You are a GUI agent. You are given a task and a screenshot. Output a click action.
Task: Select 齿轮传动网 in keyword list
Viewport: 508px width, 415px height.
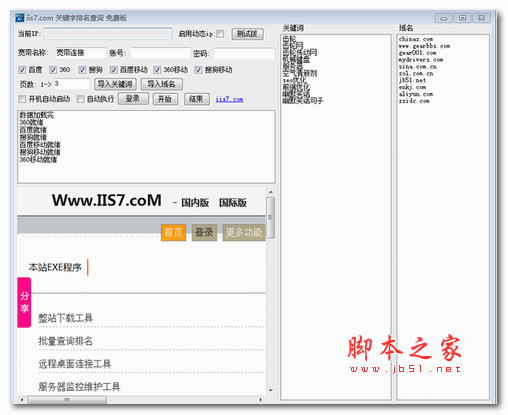point(300,53)
